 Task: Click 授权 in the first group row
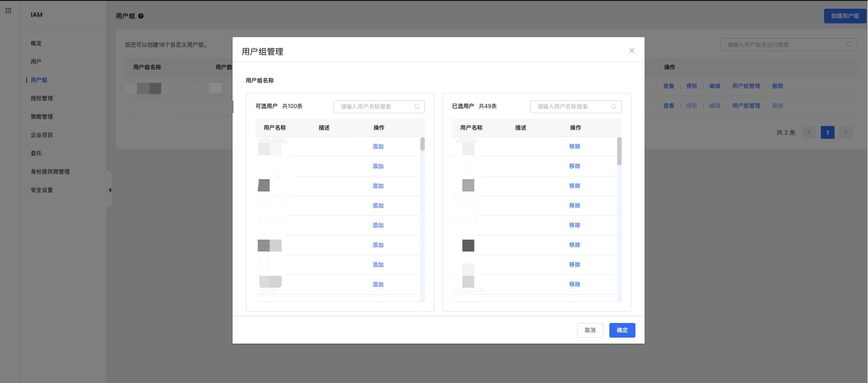[x=692, y=86]
